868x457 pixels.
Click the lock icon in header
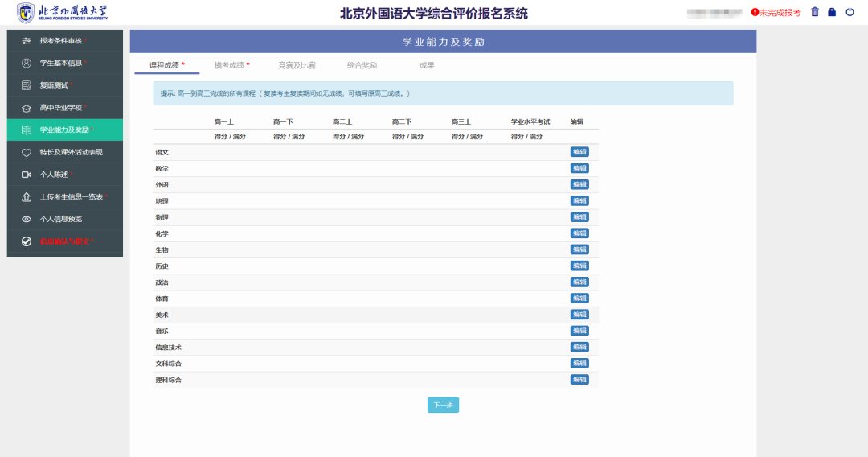(x=832, y=12)
